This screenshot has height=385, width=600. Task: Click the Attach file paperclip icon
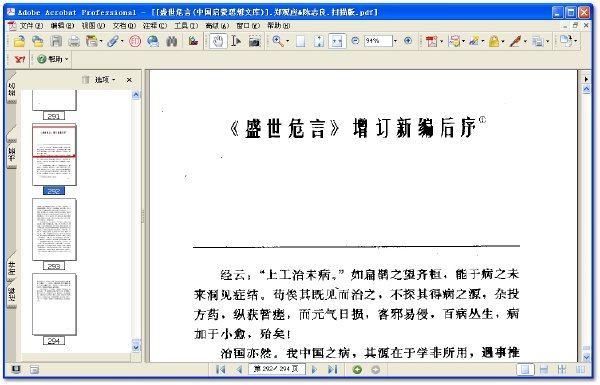click(x=112, y=41)
